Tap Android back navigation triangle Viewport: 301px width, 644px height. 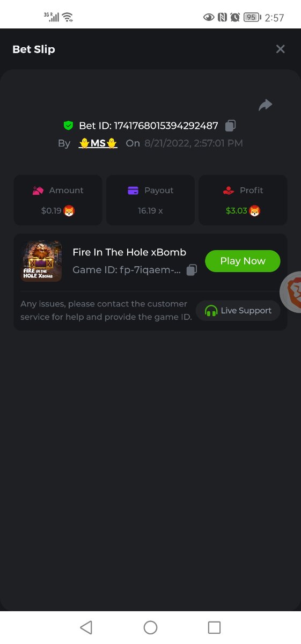click(x=86, y=627)
